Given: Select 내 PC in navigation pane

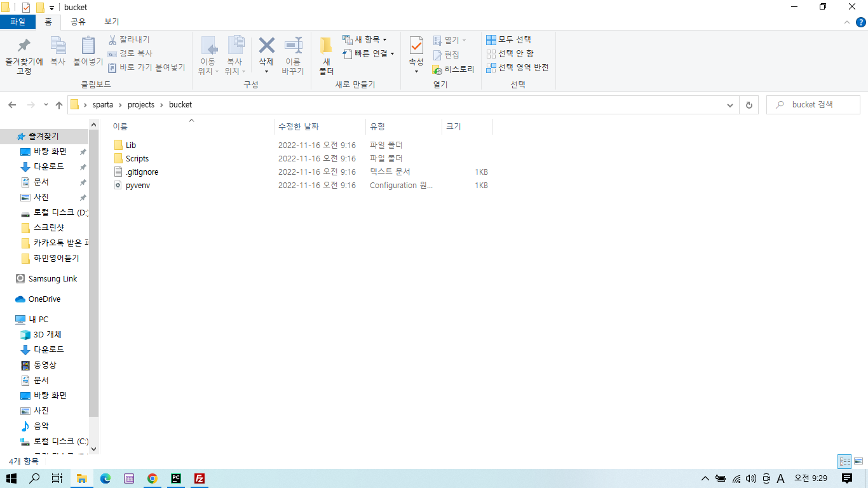Looking at the screenshot, I should point(32,319).
